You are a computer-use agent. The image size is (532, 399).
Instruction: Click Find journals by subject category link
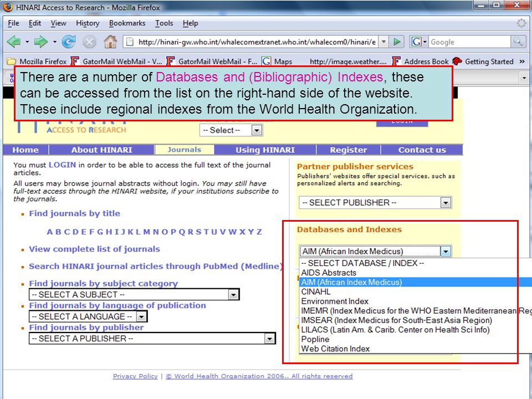[104, 284]
